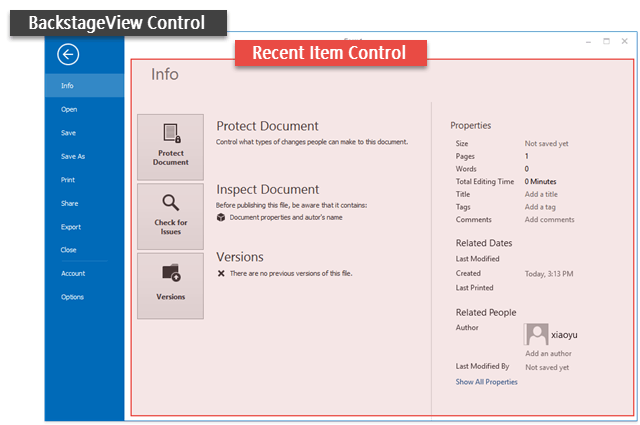
Task: Open the Properties heading dropdown
Action: 471,125
